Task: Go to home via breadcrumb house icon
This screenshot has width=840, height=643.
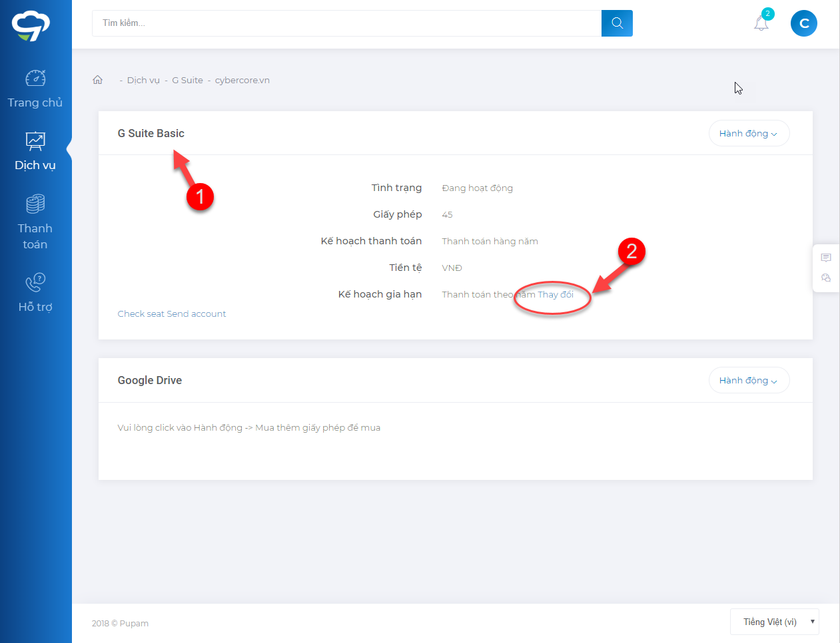Action: pos(98,80)
